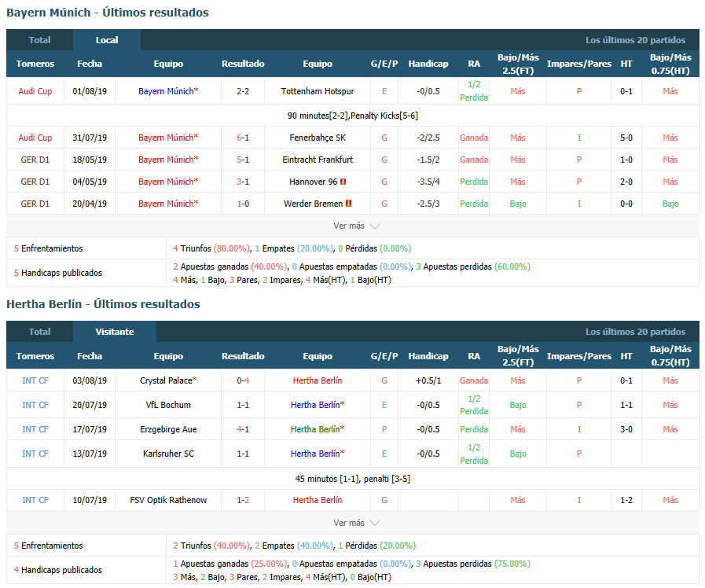Click Los últimos 20 partidos in Hertha table

coord(635,332)
